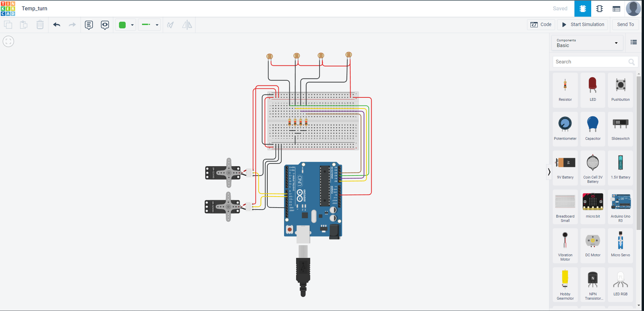The image size is (644, 311).
Task: Select the micro:bit component
Action: pyautogui.click(x=593, y=207)
